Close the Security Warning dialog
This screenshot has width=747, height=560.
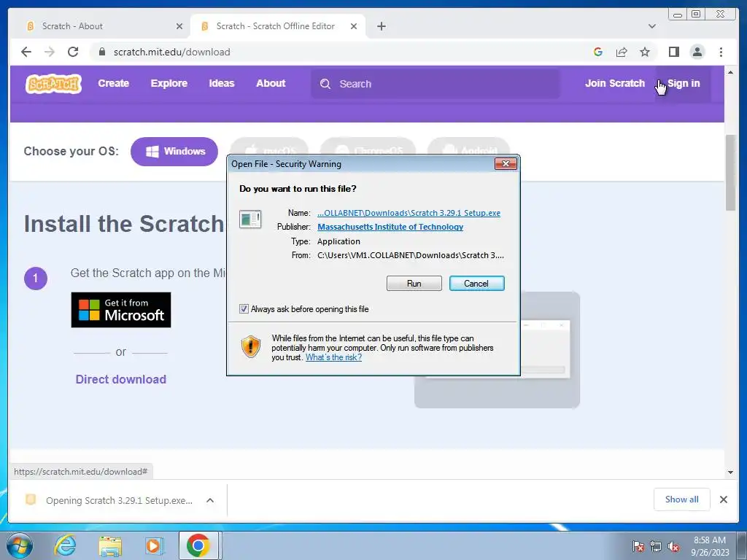tap(506, 164)
